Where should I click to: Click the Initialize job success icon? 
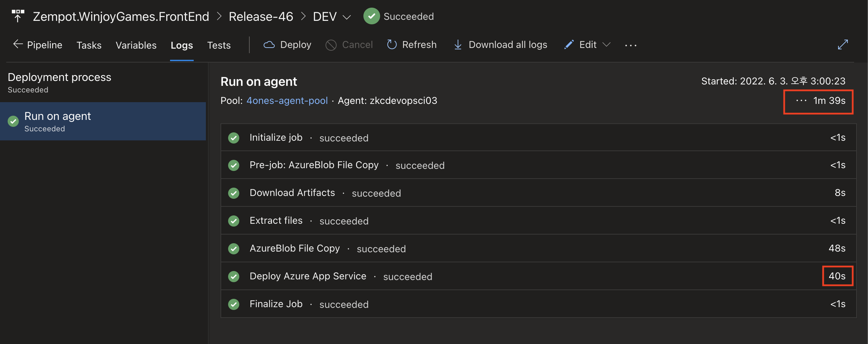(x=234, y=138)
